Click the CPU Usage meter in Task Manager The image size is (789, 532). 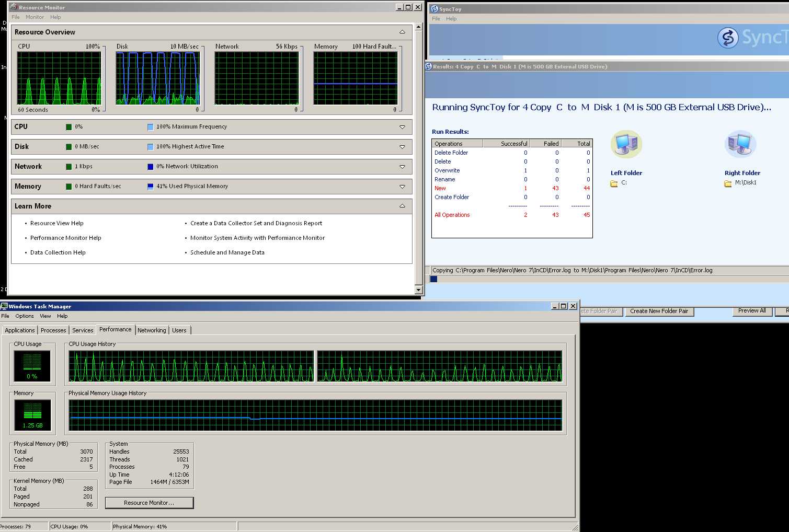[32, 366]
